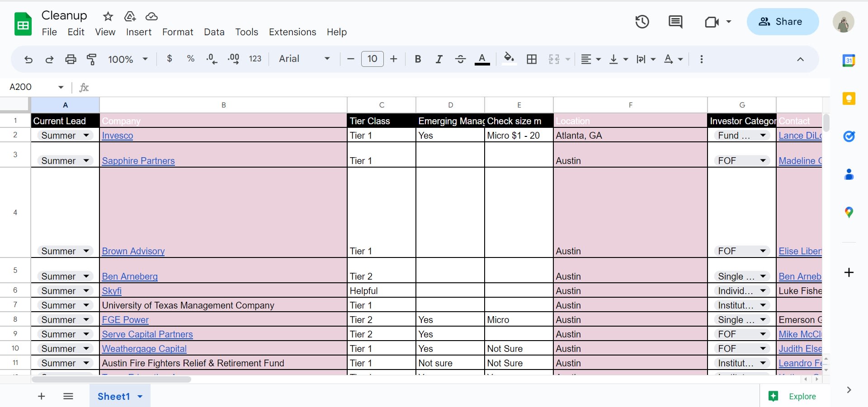Open merge cells options dropdown
868x407 pixels.
click(x=568, y=59)
